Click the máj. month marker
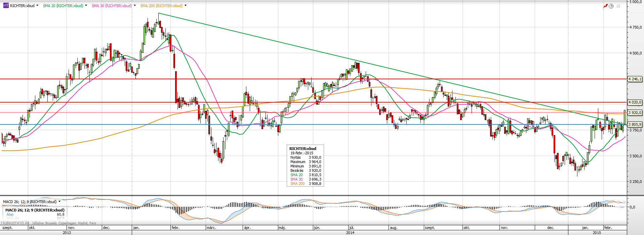 (x=282, y=228)
